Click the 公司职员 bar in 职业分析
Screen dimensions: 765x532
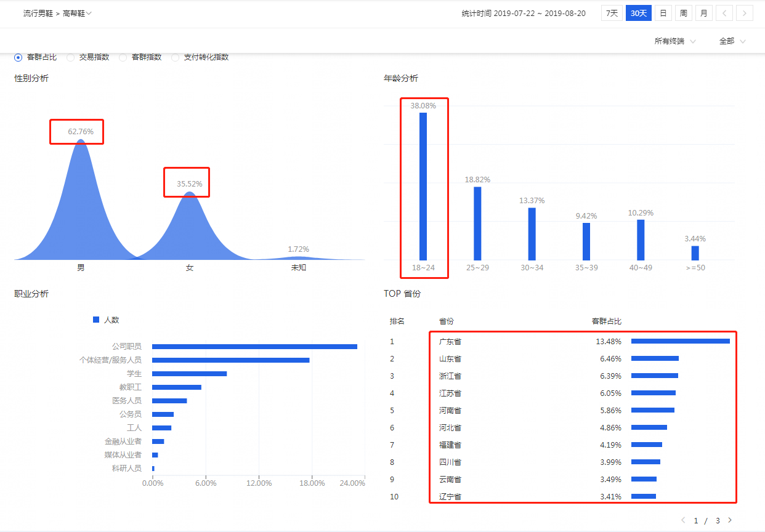click(254, 347)
